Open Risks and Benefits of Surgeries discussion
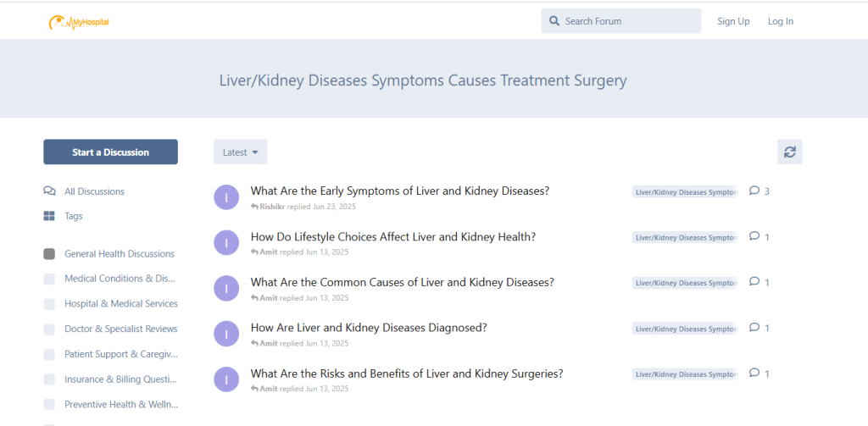 406,373
